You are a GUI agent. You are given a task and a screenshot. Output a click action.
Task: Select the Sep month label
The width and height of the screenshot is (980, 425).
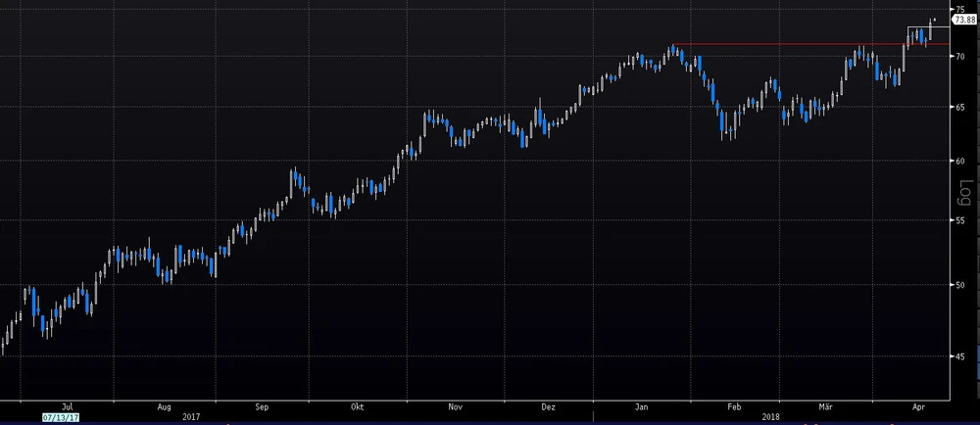tap(262, 405)
